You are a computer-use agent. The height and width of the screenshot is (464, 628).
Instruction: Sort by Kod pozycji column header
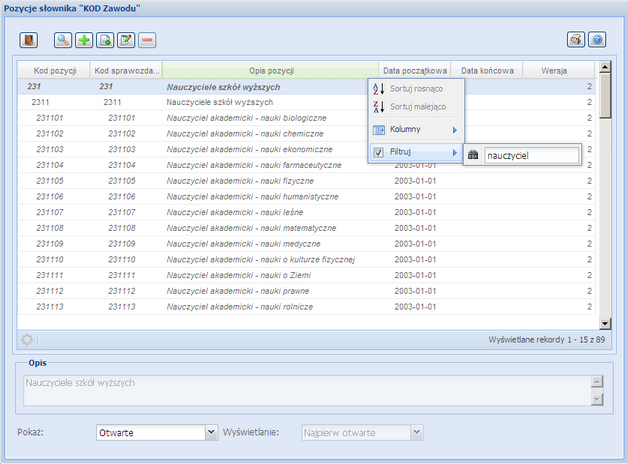[x=55, y=71]
